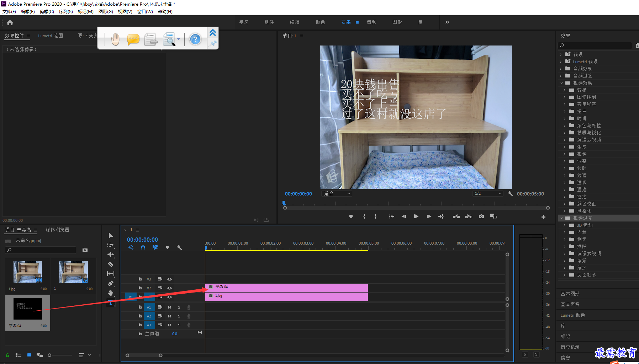This screenshot has height=364, width=639.
Task: Toggle snap in timeline
Action: [x=143, y=247]
